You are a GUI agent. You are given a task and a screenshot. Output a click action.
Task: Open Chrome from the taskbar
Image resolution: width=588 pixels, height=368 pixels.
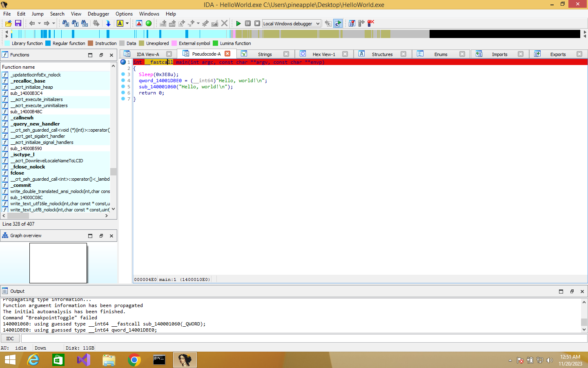[x=134, y=360]
